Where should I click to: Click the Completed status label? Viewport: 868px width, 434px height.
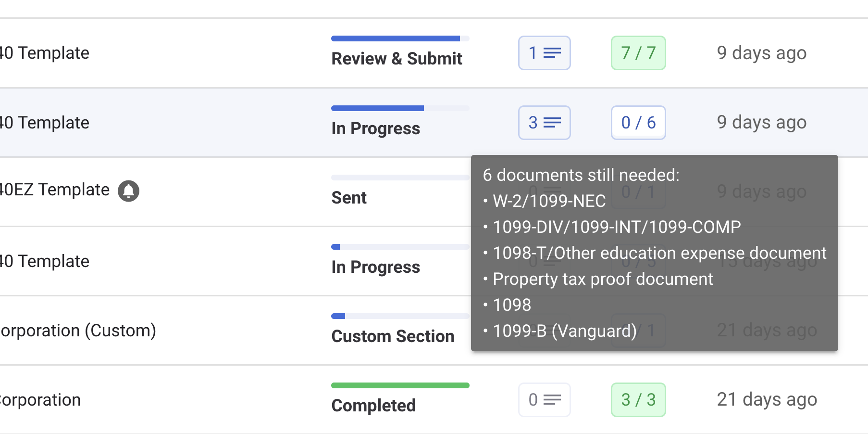point(373,406)
